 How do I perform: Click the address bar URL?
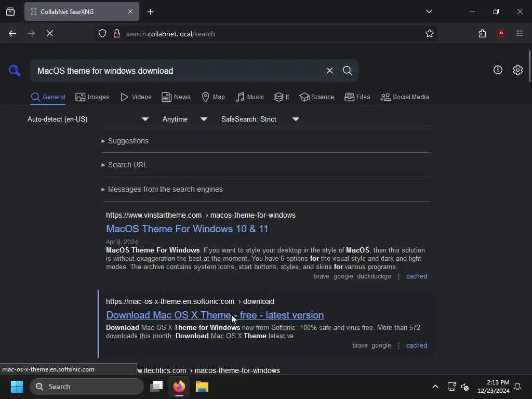click(x=170, y=34)
